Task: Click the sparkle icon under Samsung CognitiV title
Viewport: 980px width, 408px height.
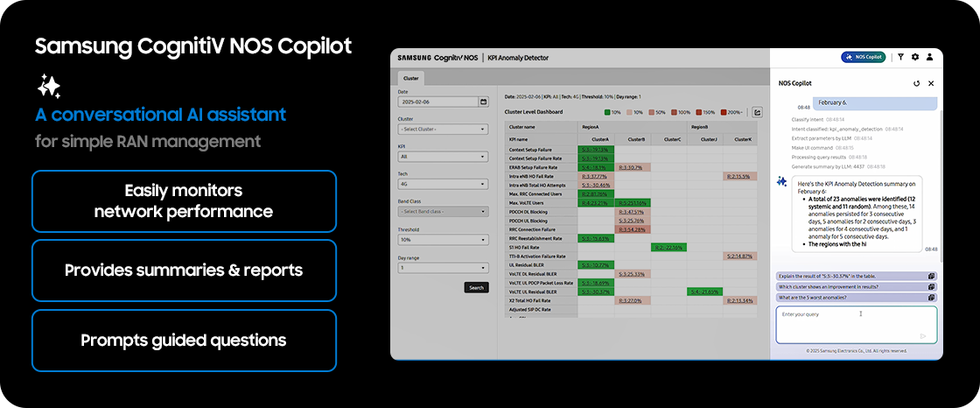Action: (48, 87)
